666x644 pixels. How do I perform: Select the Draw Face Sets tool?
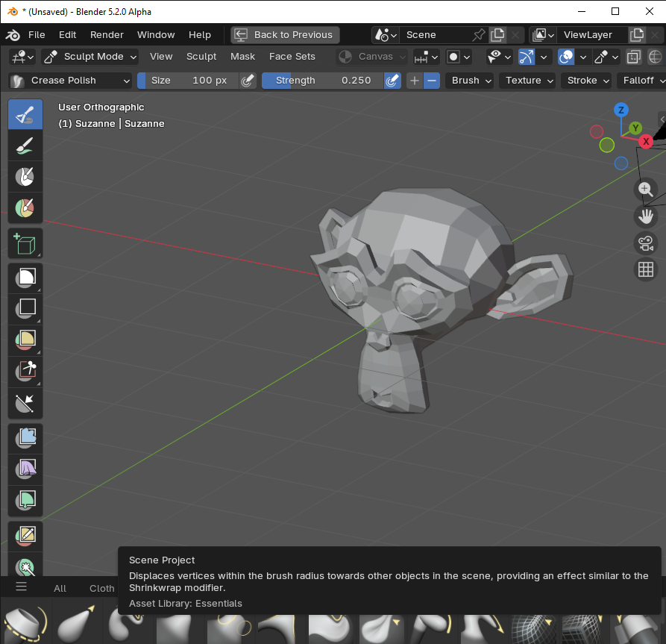click(25, 207)
